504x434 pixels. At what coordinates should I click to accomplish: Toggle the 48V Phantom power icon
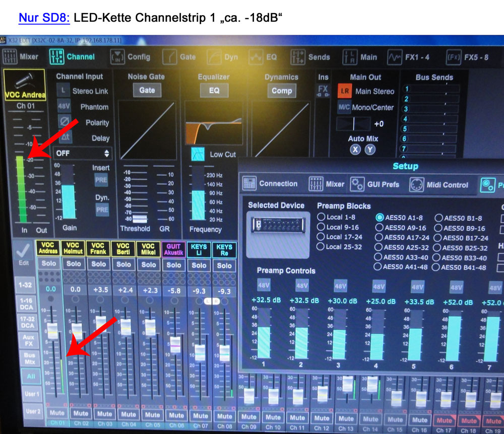tap(64, 106)
